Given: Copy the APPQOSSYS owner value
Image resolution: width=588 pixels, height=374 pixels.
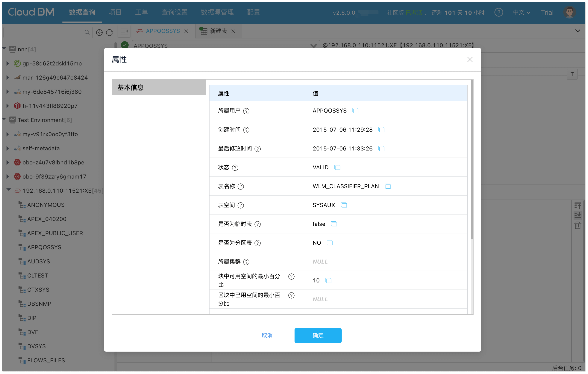Looking at the screenshot, I should click(x=355, y=111).
